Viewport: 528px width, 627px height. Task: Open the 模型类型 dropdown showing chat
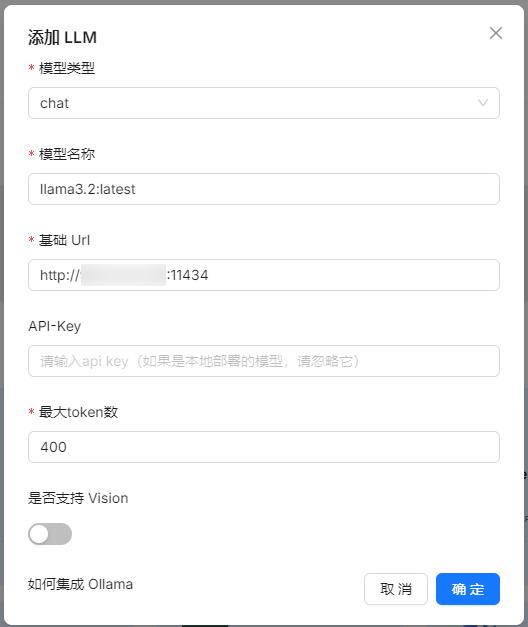pyautogui.click(x=264, y=103)
